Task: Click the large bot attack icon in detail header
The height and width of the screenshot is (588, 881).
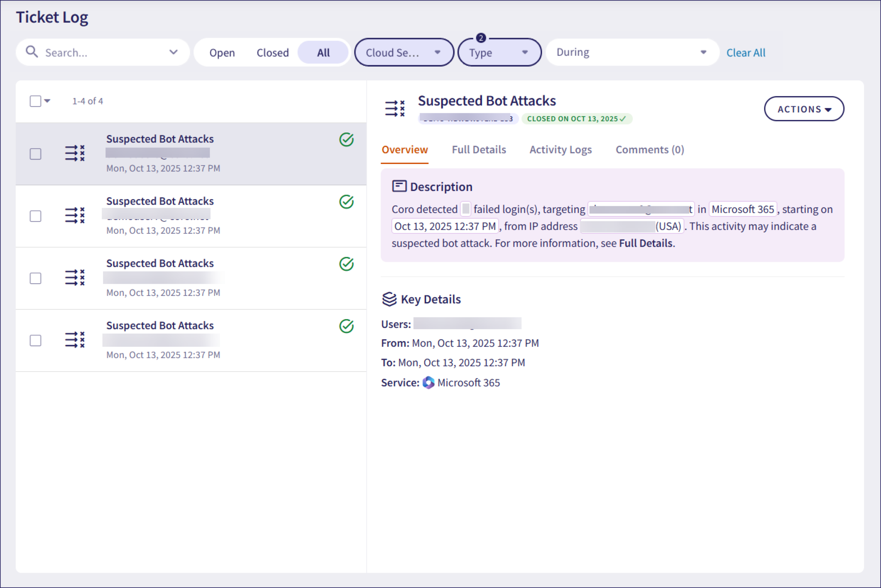Action: 395,108
